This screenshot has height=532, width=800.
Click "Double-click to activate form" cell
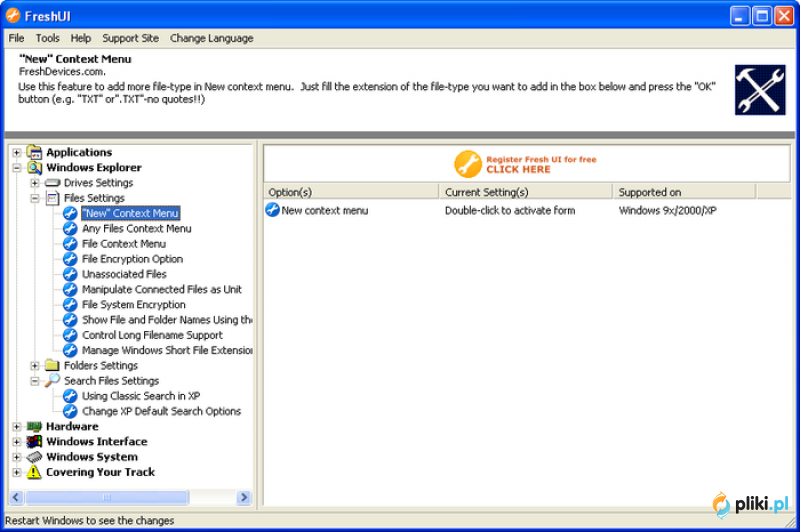(x=510, y=210)
